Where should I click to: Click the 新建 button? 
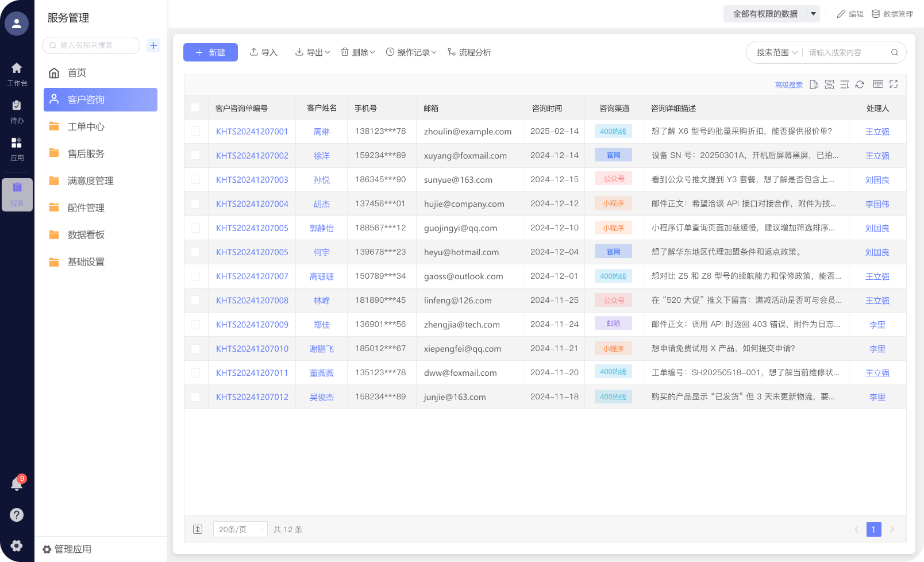(210, 52)
